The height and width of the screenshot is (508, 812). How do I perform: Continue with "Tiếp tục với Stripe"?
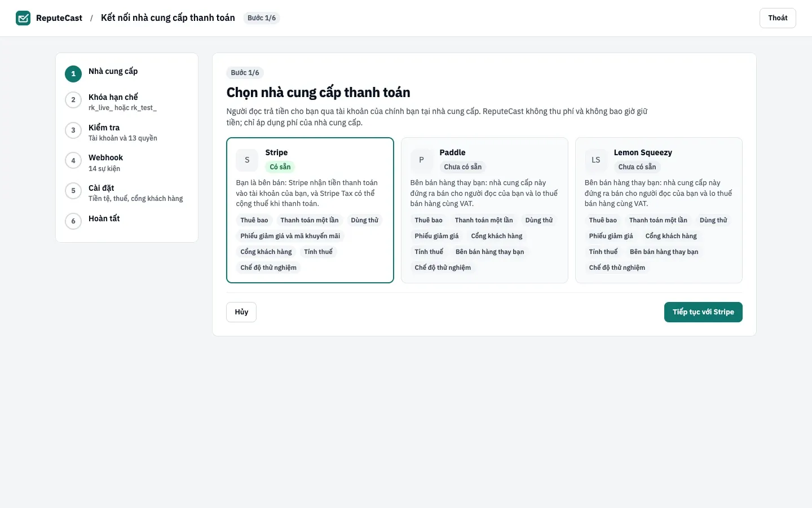[x=703, y=312]
